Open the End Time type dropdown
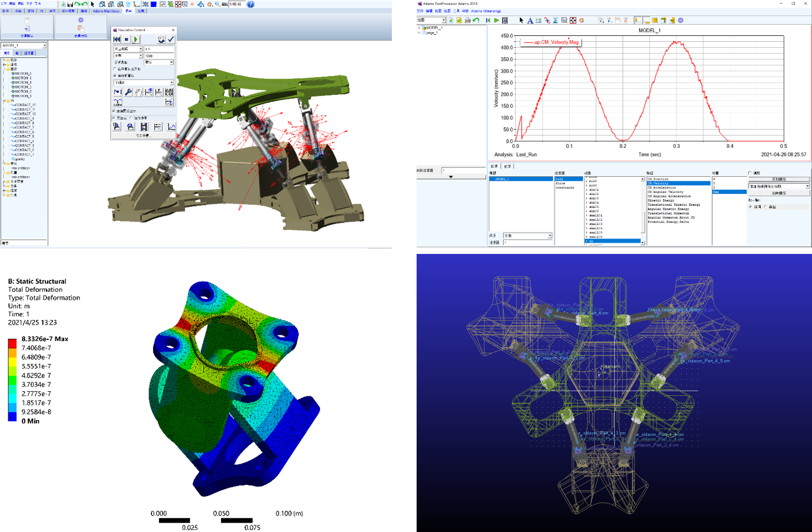Viewport: 812px width, 532px height. click(140, 49)
